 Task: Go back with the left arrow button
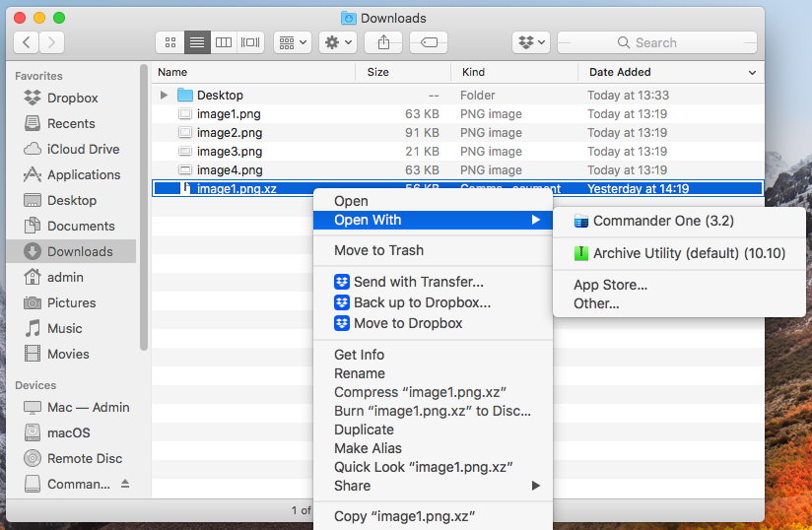[x=27, y=42]
